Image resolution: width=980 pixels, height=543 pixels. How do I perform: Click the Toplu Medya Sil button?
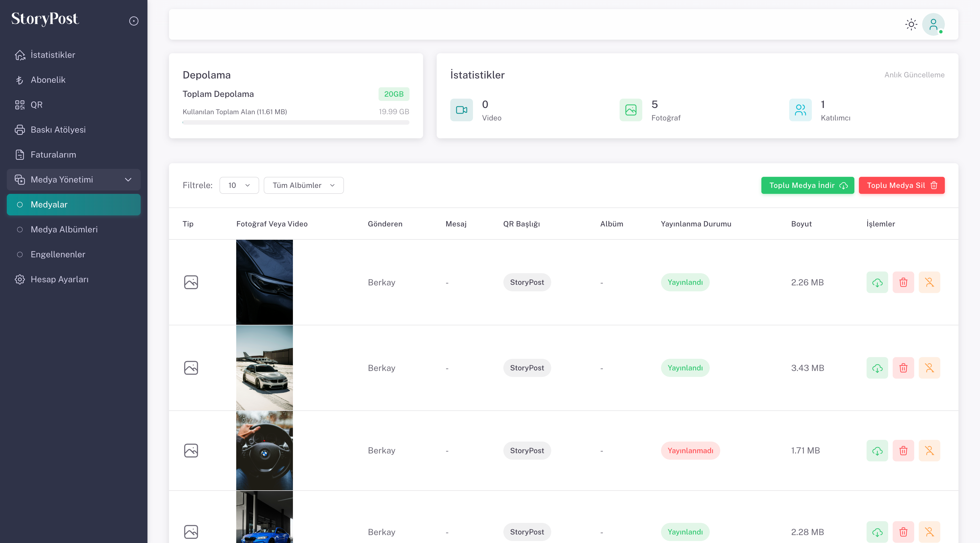[x=901, y=185]
